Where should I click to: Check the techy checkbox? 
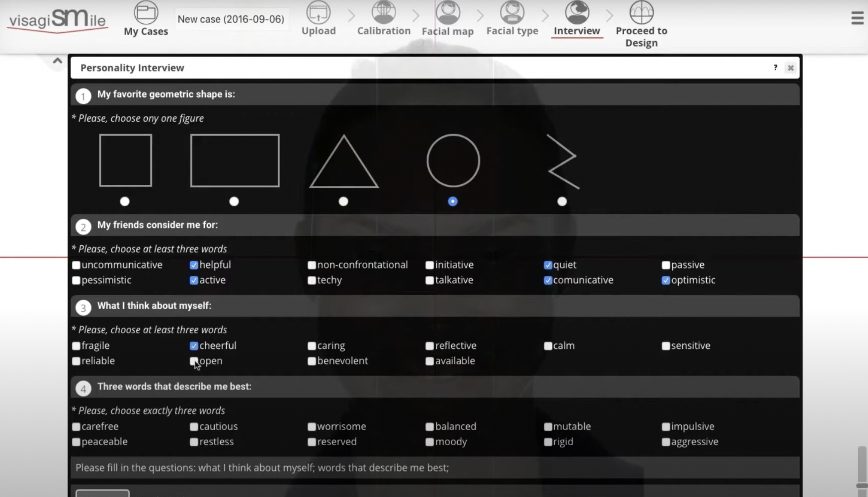pyautogui.click(x=312, y=280)
